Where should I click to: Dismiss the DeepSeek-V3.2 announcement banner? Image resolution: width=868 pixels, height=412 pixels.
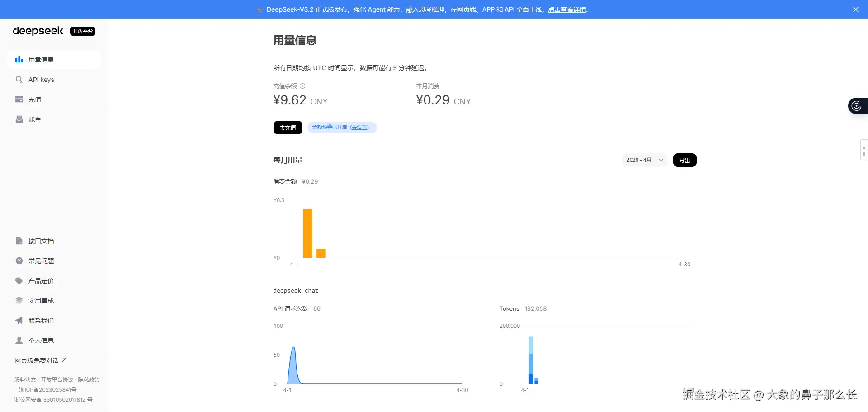(855, 9)
